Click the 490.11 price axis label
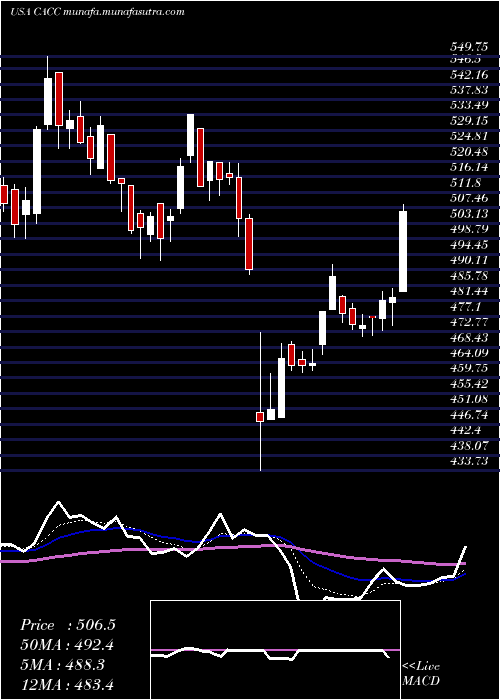 click(x=468, y=260)
